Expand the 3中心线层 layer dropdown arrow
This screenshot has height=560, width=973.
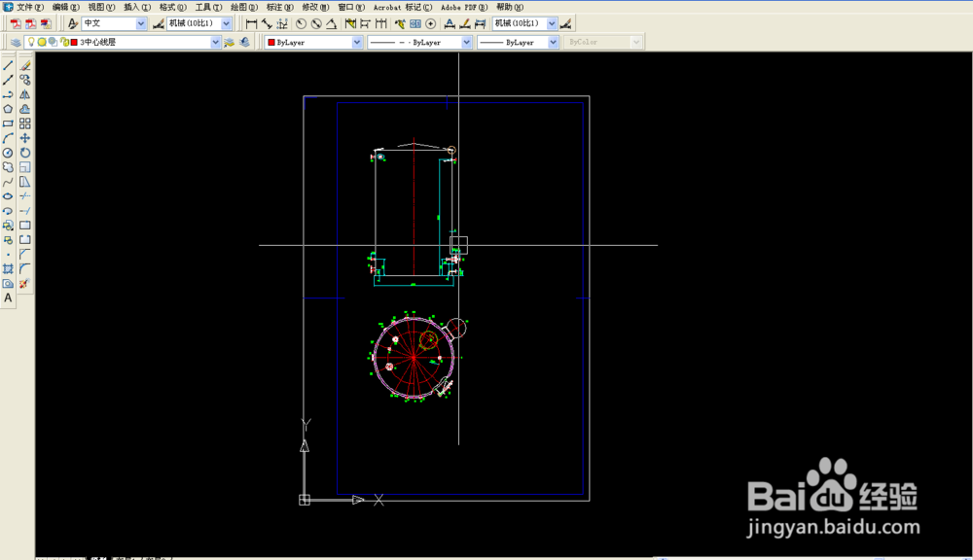pyautogui.click(x=215, y=42)
